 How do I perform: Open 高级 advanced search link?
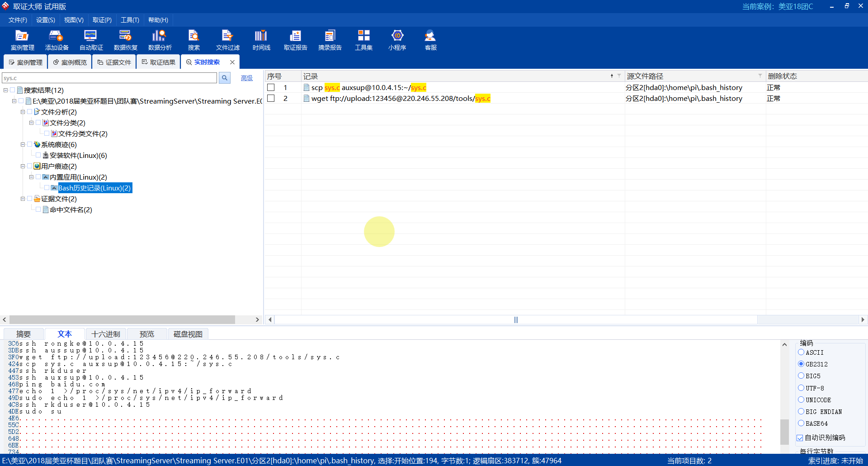[247, 78]
